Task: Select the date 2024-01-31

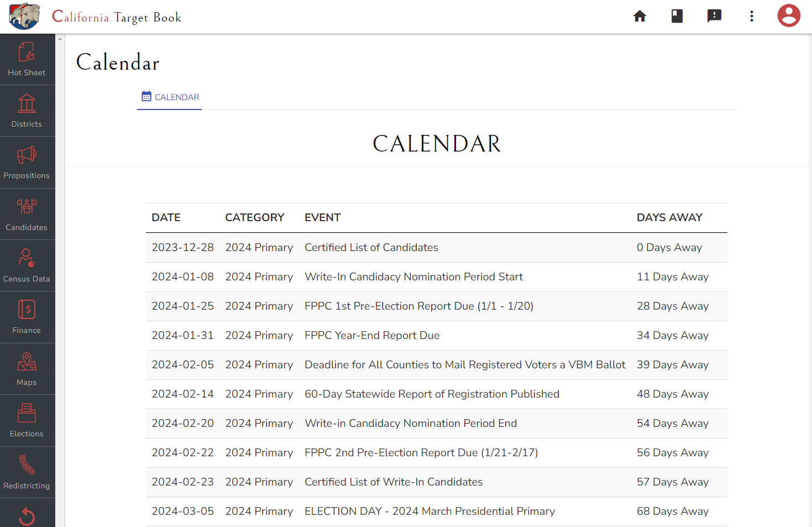Action: 183,336
